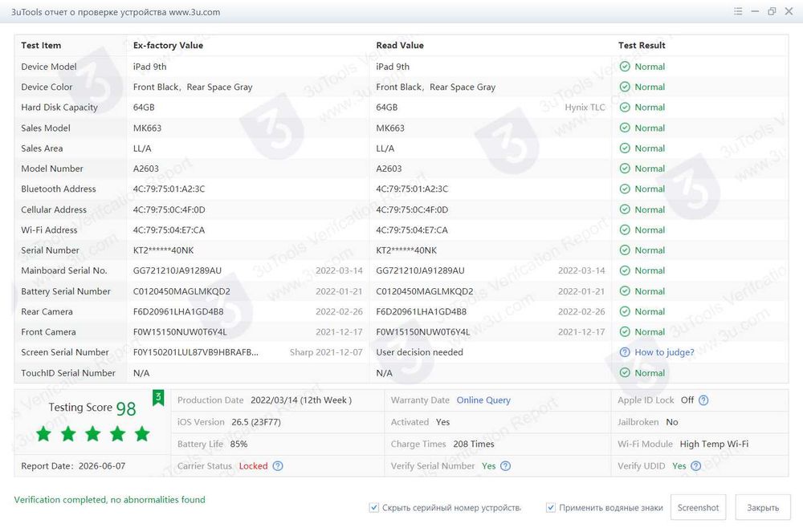
Task: Click the iOS Version 26.5 (23F77) value
Action: tap(256, 422)
